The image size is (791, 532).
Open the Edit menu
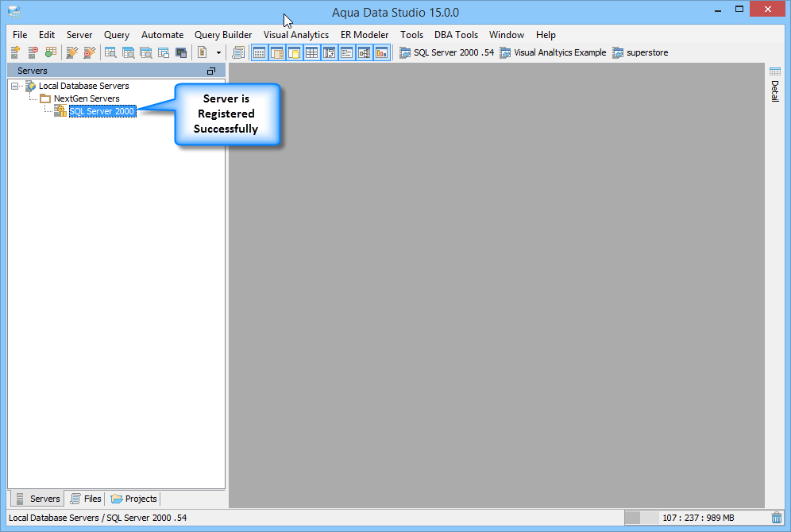point(46,35)
